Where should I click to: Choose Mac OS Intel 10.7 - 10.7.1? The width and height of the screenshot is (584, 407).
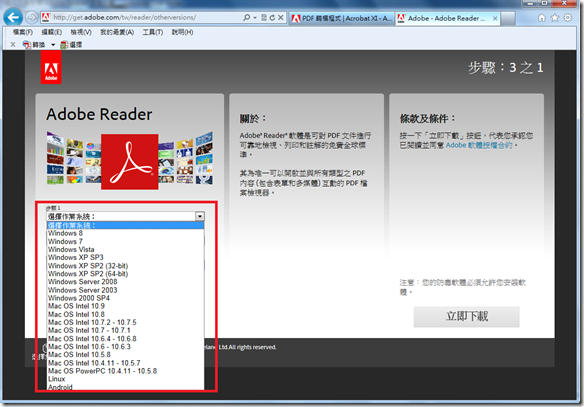coord(126,330)
